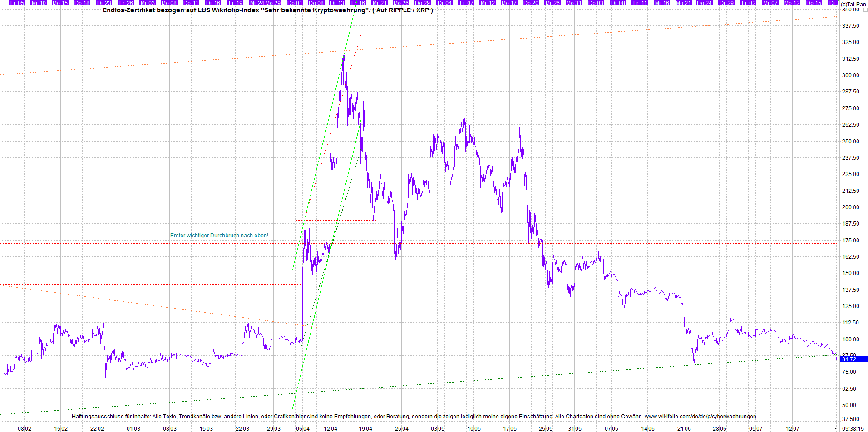
Task: Click the 08.02 date on bottom axis
Action: [25, 428]
